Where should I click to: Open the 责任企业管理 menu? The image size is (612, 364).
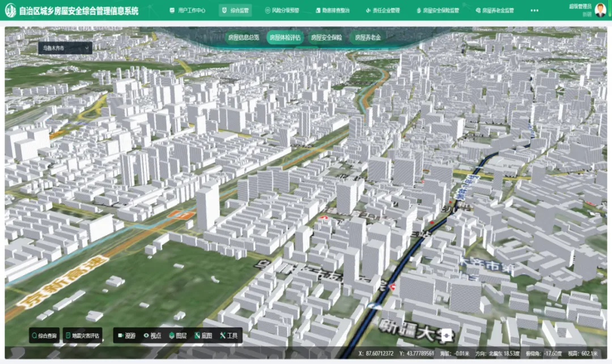tap(382, 10)
